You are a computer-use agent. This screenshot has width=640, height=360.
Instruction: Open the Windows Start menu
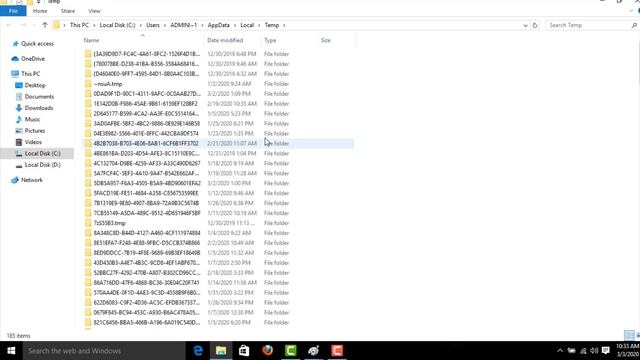pos(11,351)
